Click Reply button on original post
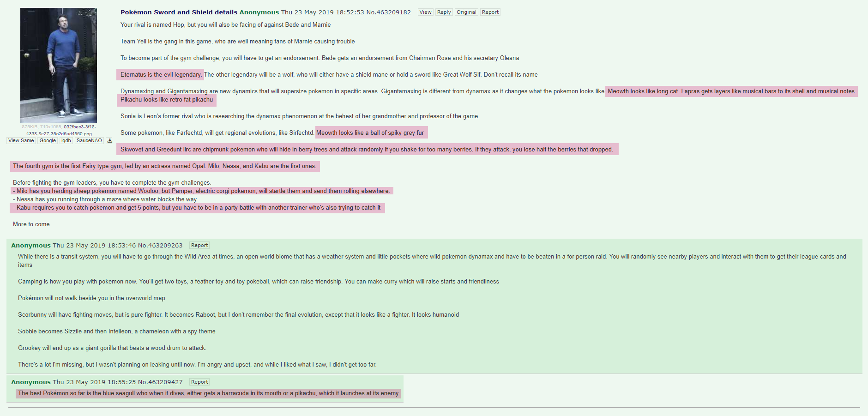868x416 pixels. click(x=444, y=12)
